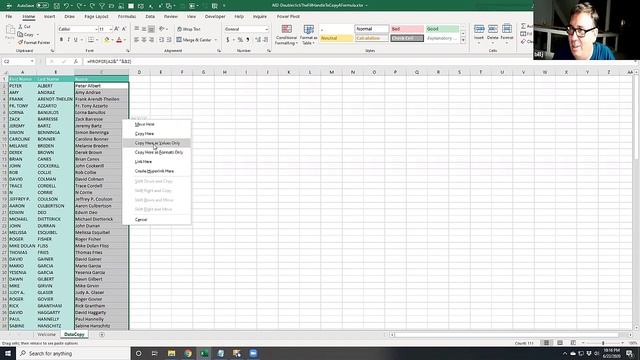Apply the yellow Fill Color
This screenshot has width=640, height=360.
tap(107, 40)
